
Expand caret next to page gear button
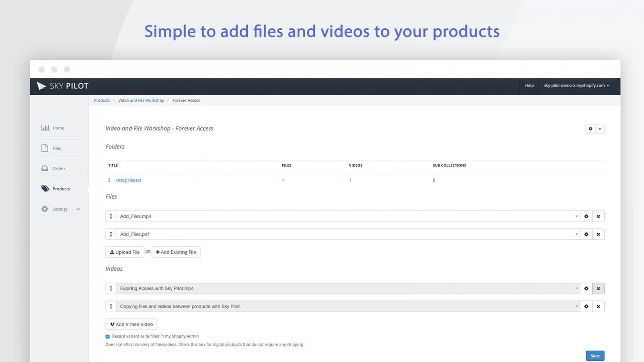tap(600, 129)
